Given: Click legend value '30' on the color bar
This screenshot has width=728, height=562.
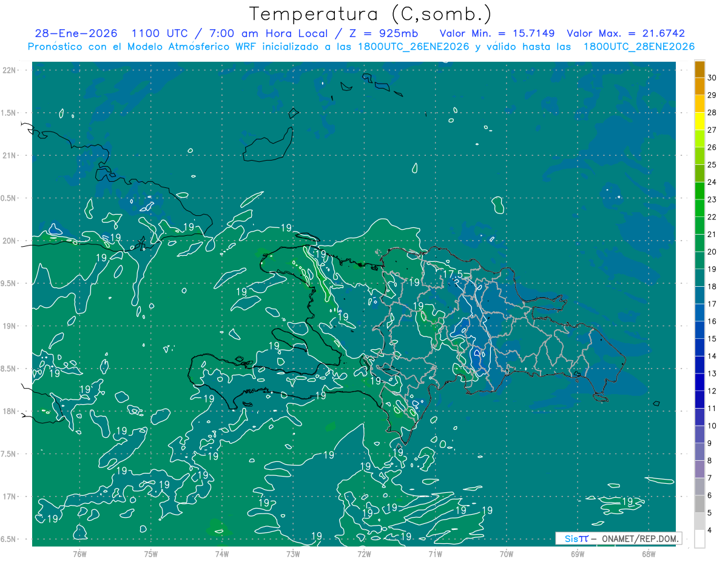Looking at the screenshot, I should (712, 78).
